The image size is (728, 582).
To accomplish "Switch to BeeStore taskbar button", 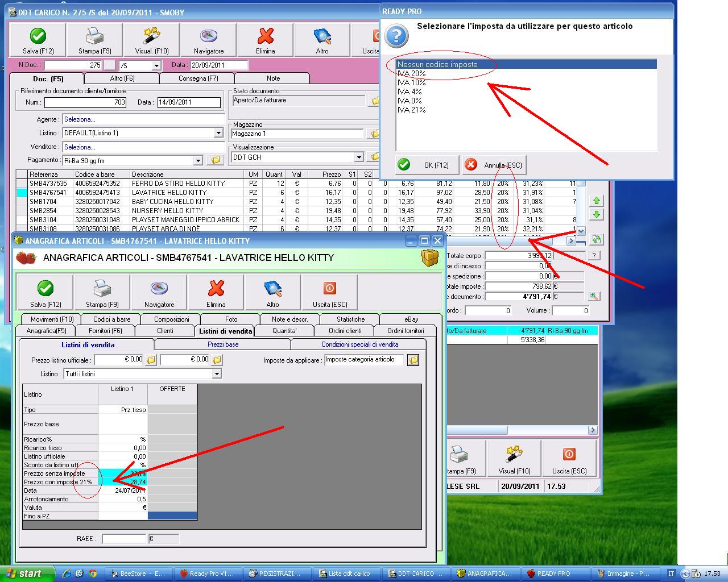I will click(139, 573).
